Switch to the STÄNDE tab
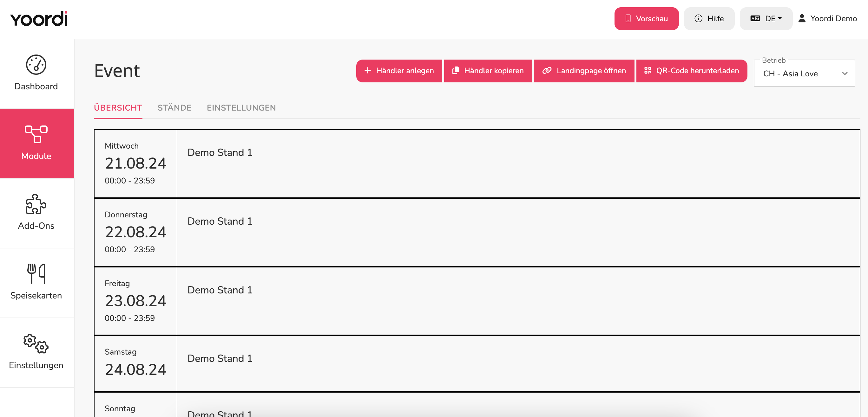The width and height of the screenshot is (868, 417). (174, 108)
